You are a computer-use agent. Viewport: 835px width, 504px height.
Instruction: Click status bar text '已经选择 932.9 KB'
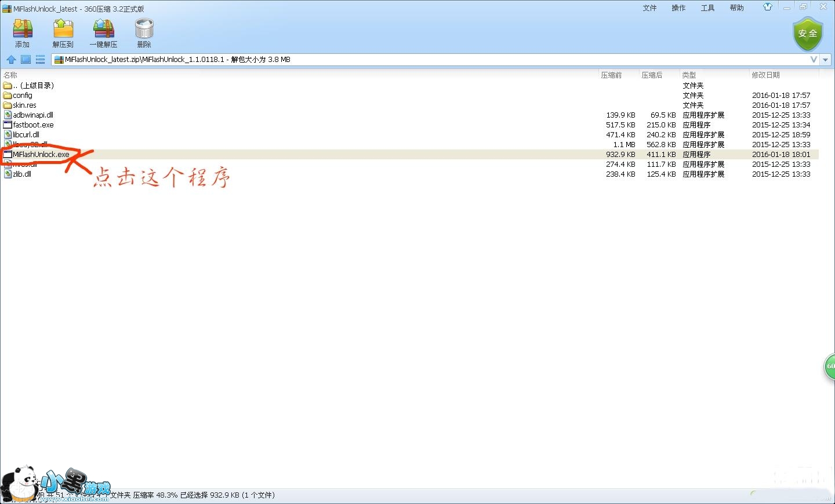point(209,495)
